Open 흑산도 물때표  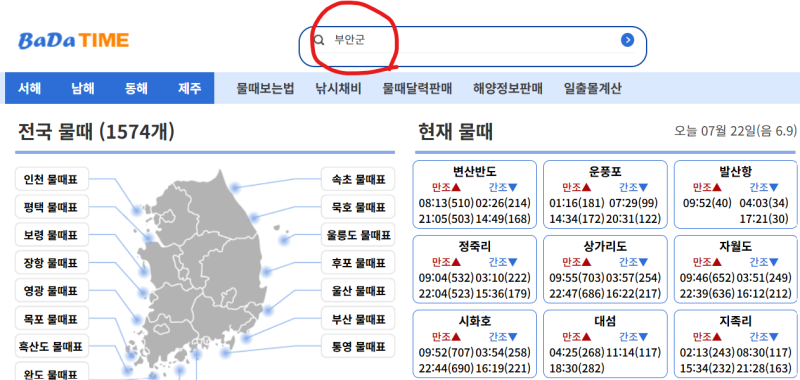point(52,347)
